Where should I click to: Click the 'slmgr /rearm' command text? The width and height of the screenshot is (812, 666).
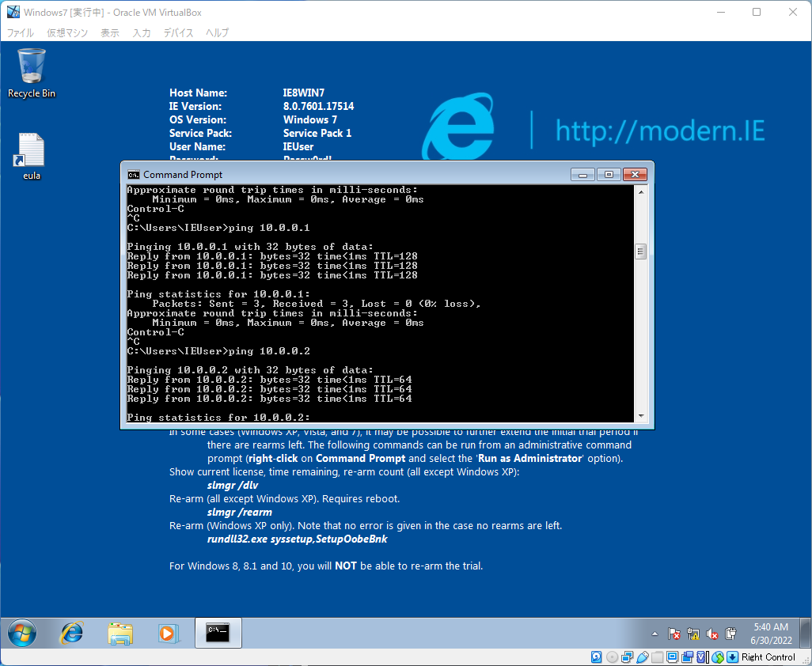click(239, 513)
